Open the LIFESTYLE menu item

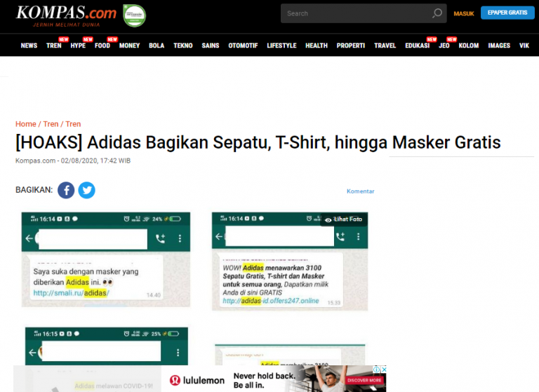coord(281,46)
